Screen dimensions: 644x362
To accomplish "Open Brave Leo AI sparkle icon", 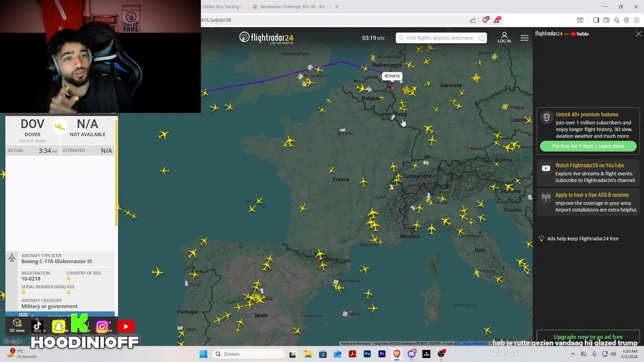I will coord(616,20).
